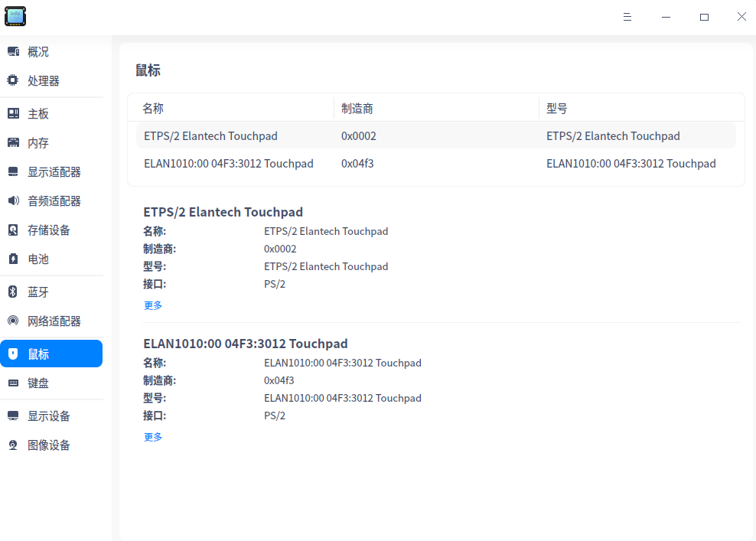
Task: Select the 处理器 (Processor) sidebar icon
Action: click(x=12, y=80)
